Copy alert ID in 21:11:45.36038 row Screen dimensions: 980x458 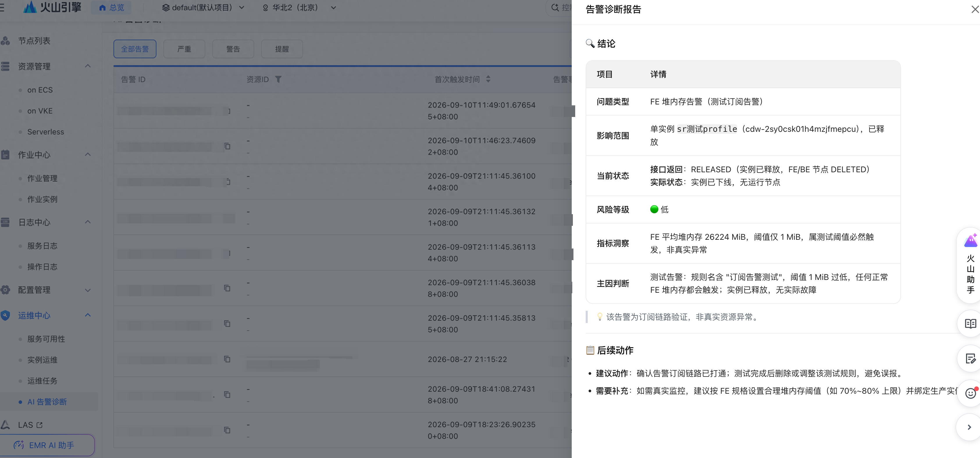227,288
